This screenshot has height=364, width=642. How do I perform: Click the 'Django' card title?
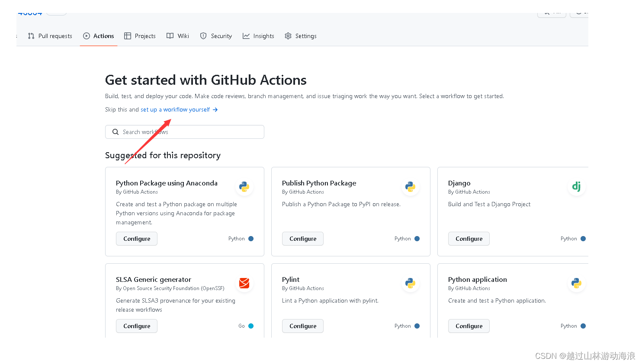[459, 183]
